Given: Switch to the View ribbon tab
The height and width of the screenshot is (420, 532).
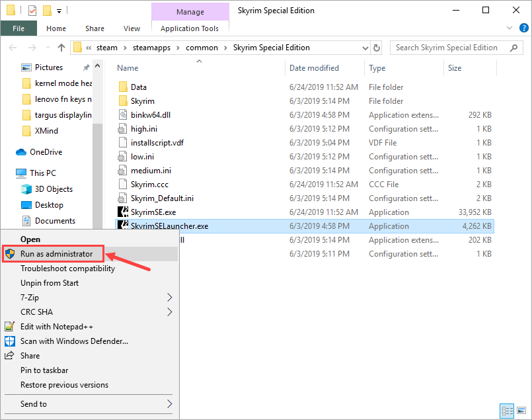Looking at the screenshot, I should click(x=132, y=28).
